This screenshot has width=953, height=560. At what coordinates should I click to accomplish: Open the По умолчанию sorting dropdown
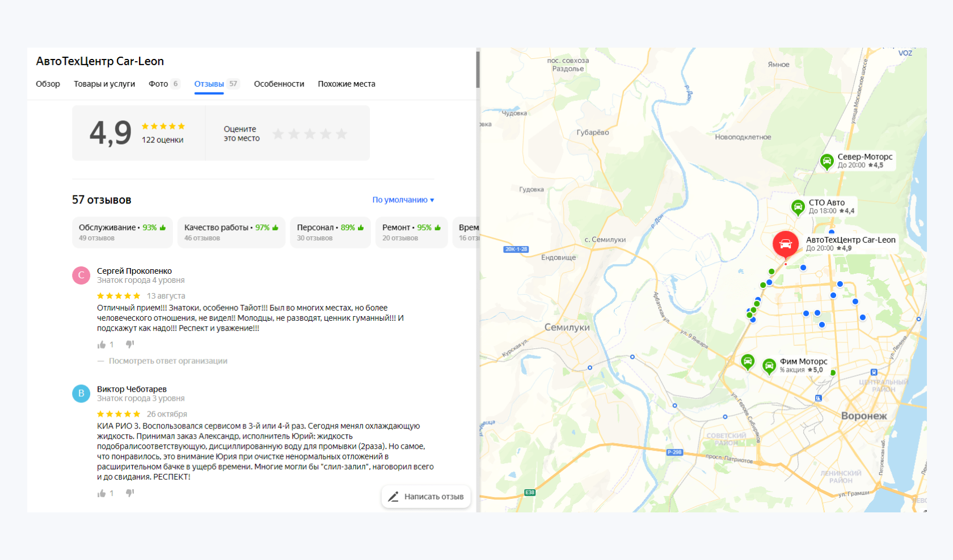click(403, 200)
